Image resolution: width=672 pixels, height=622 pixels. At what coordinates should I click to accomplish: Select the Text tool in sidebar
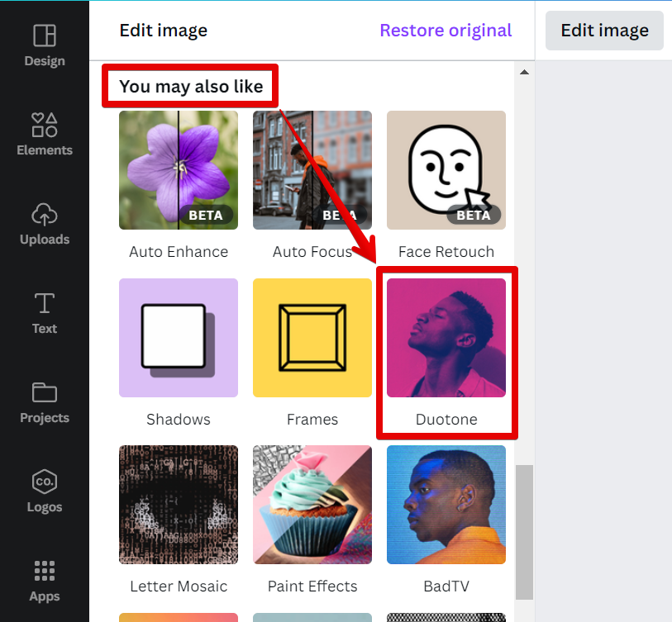click(x=45, y=312)
